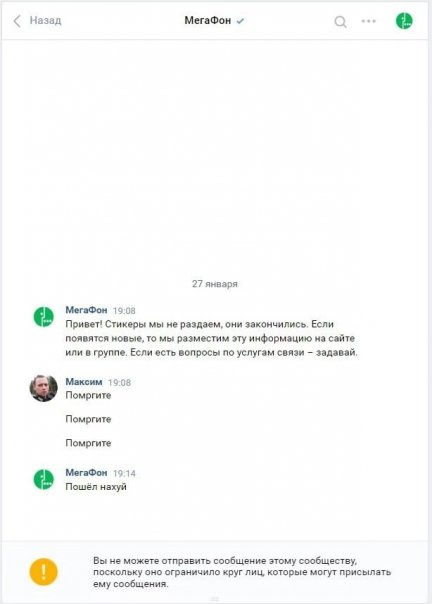Open Максим's profile photo
This screenshot has height=604, width=432.
point(44,388)
